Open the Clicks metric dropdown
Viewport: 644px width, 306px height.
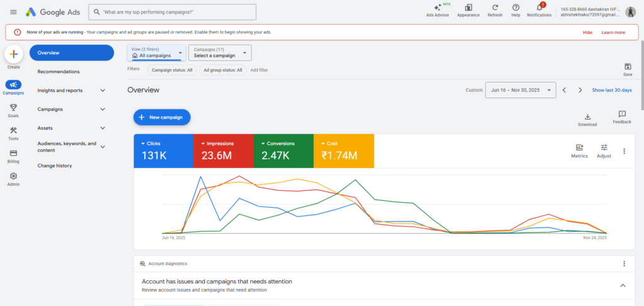(143, 144)
